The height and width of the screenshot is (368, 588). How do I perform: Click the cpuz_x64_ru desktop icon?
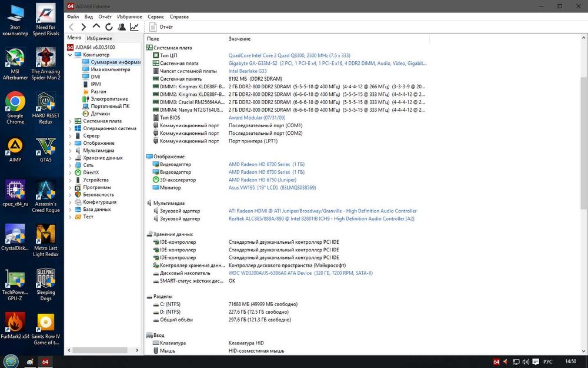click(x=15, y=193)
